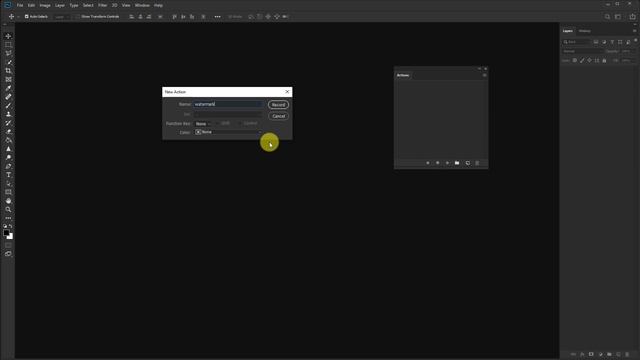Create new action icon in Actions panel
This screenshot has height=360, width=640.
467,163
